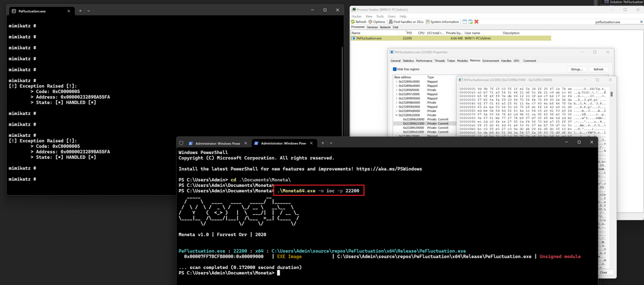Expand memory region 0x232899d0000

(396, 111)
